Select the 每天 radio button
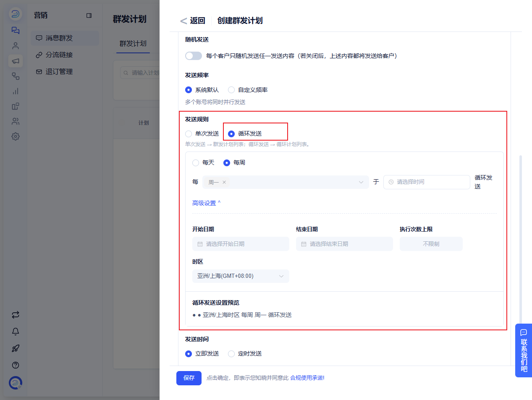 coord(196,163)
